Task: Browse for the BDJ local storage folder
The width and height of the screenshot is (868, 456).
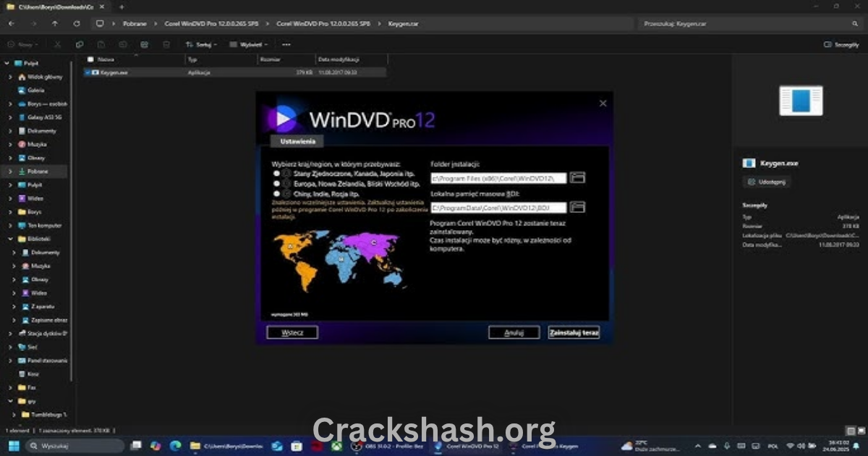Action: [x=577, y=207]
